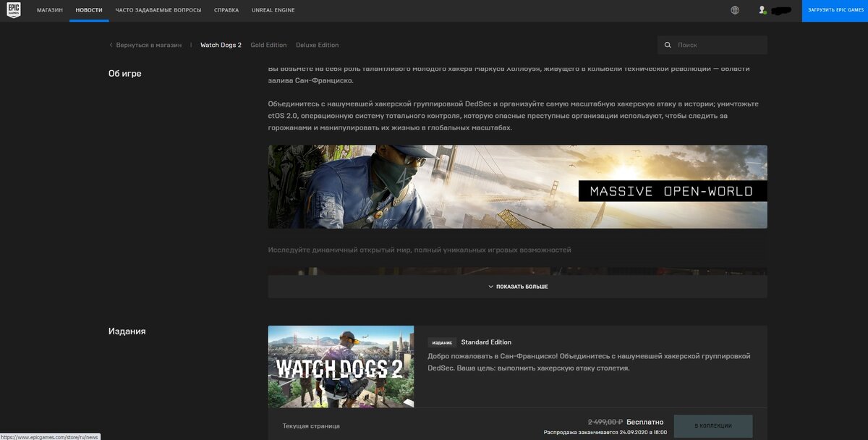Open the НОВОСТИ menu item

point(89,10)
